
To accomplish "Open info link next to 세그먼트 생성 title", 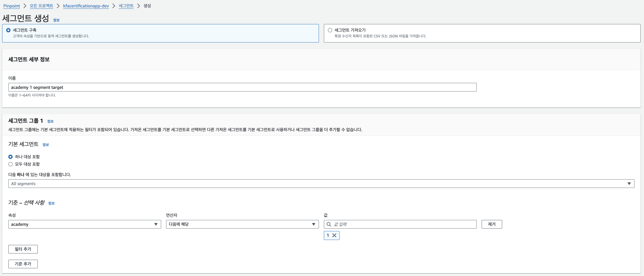I will [x=56, y=20].
